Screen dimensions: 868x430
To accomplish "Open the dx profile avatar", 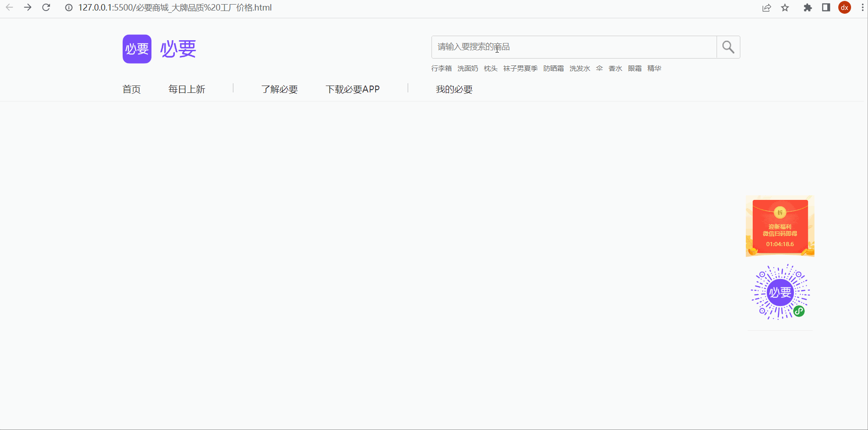I will (845, 7).
